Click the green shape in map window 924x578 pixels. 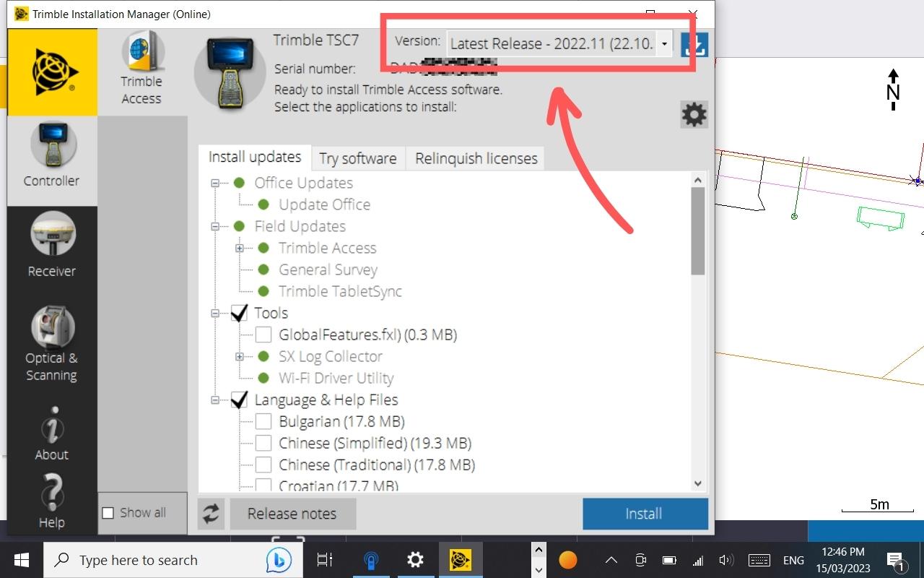(x=881, y=217)
